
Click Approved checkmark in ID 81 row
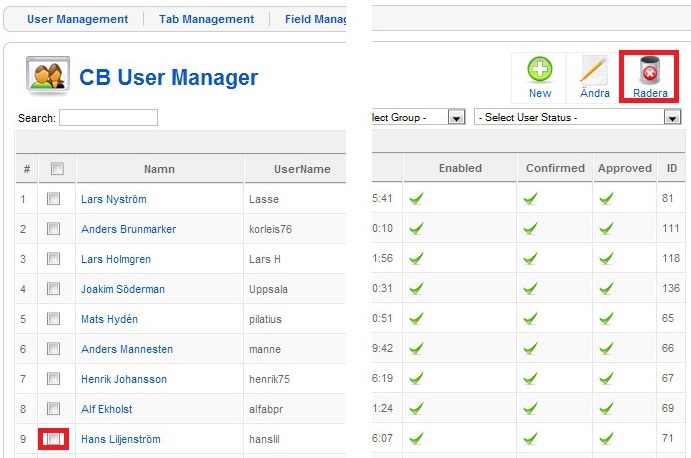click(607, 198)
